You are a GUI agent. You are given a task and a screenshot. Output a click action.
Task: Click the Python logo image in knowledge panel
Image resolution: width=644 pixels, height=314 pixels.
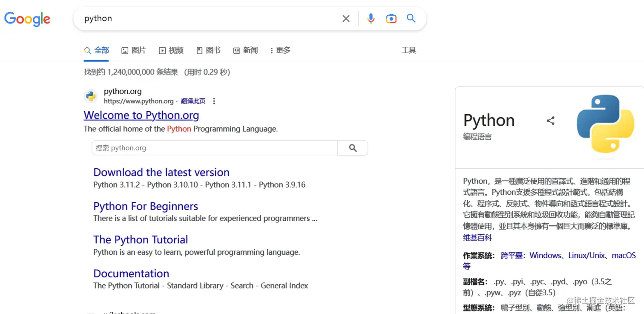pyautogui.click(x=605, y=124)
